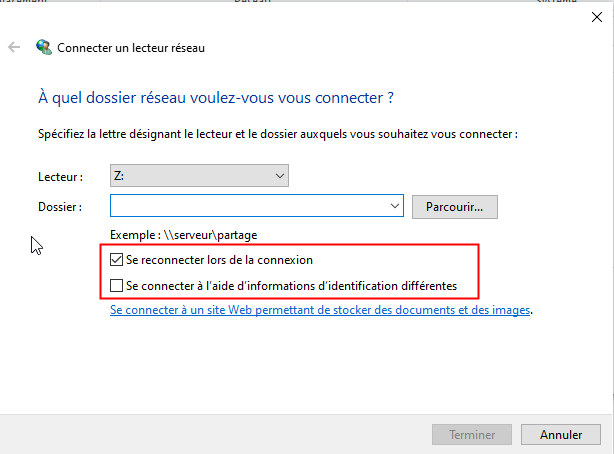Close the network drive dialog
Screen dimensions: 614x454
[x=596, y=14]
